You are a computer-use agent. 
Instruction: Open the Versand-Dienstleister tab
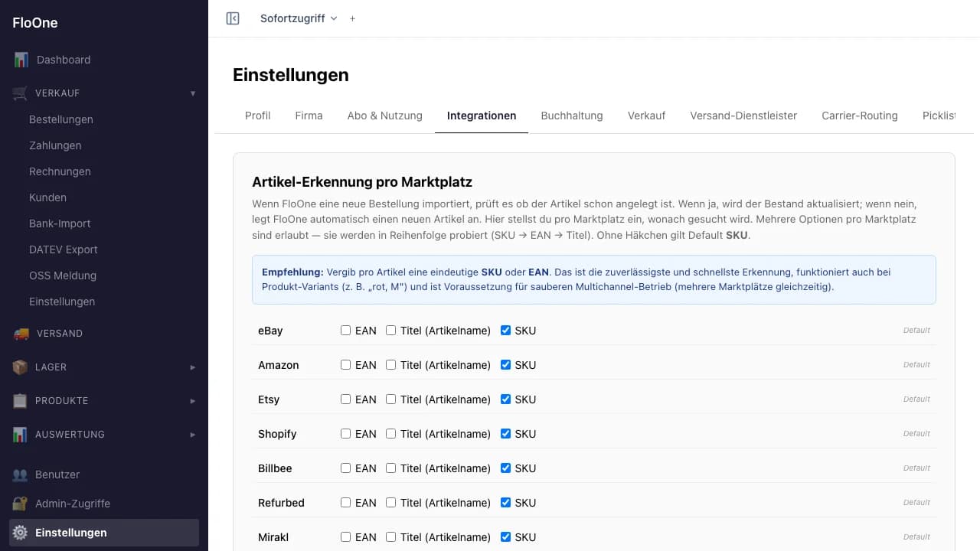743,116
